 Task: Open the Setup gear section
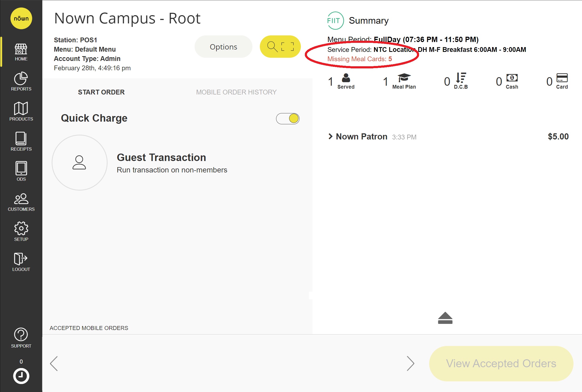click(x=21, y=232)
